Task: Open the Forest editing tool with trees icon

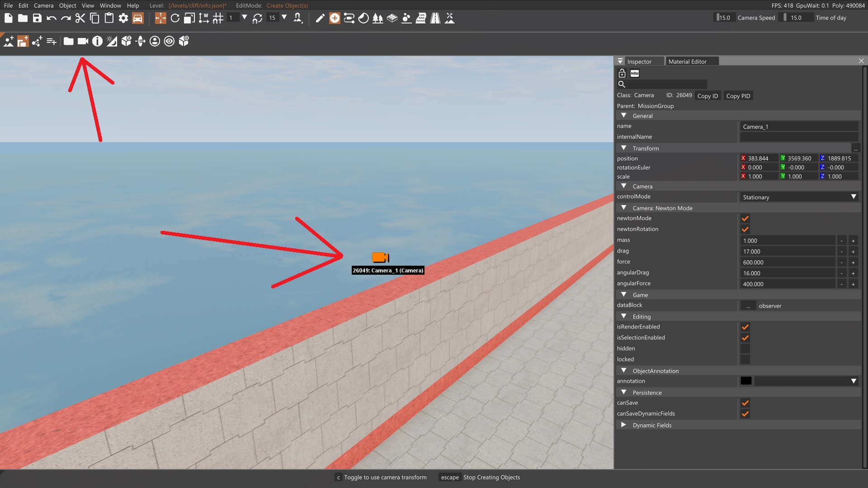Action: click(x=377, y=19)
